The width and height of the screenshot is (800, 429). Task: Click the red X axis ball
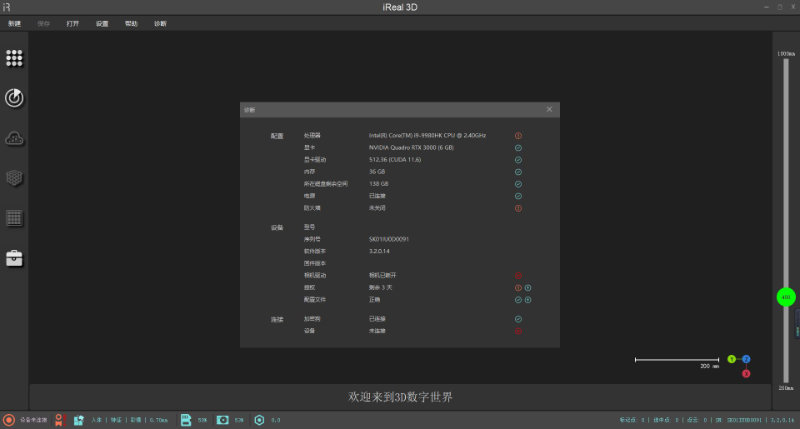[x=746, y=374]
